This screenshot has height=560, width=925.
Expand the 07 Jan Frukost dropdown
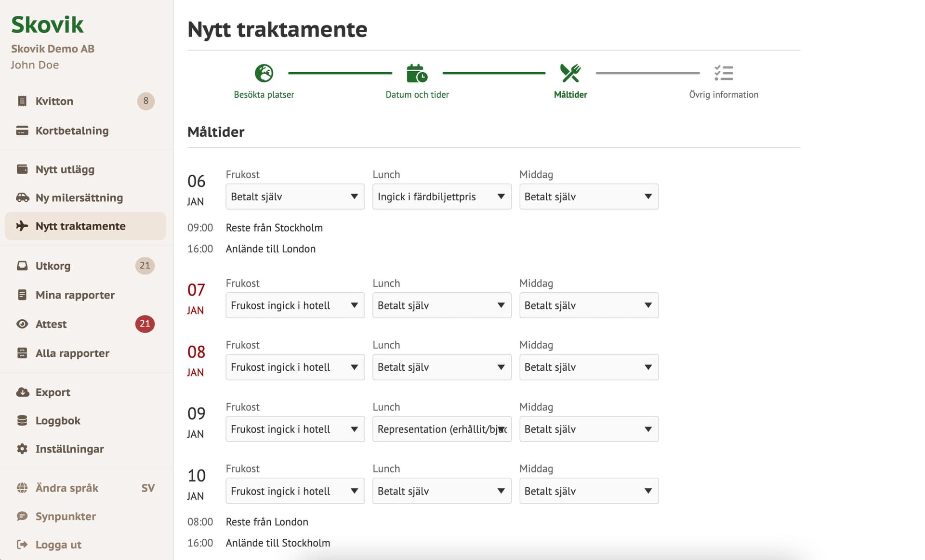[x=295, y=305]
